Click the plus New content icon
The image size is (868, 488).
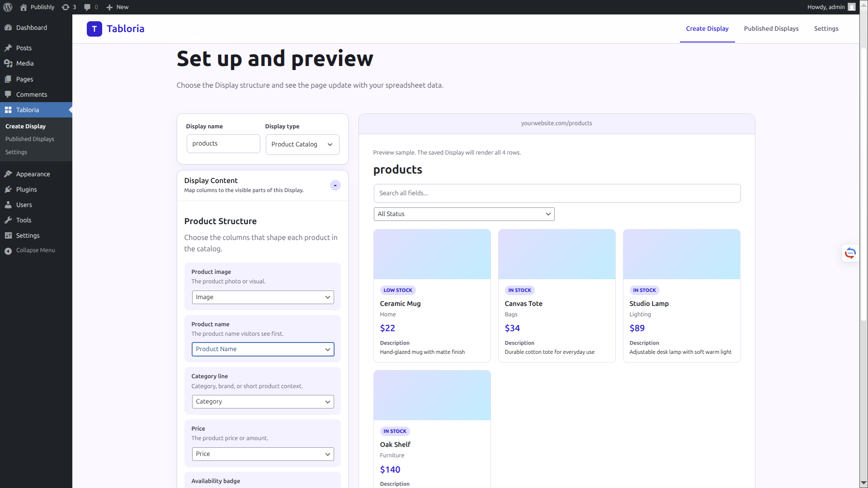point(109,7)
